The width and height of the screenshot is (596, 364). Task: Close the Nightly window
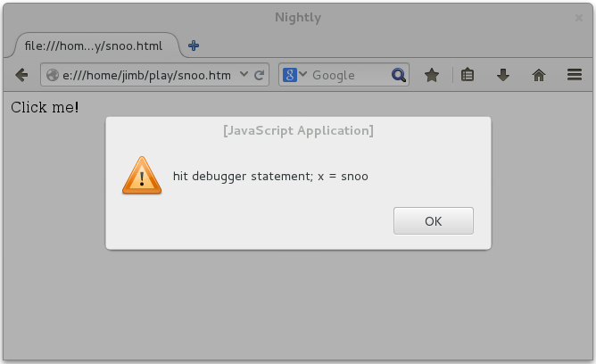pyautogui.click(x=579, y=18)
